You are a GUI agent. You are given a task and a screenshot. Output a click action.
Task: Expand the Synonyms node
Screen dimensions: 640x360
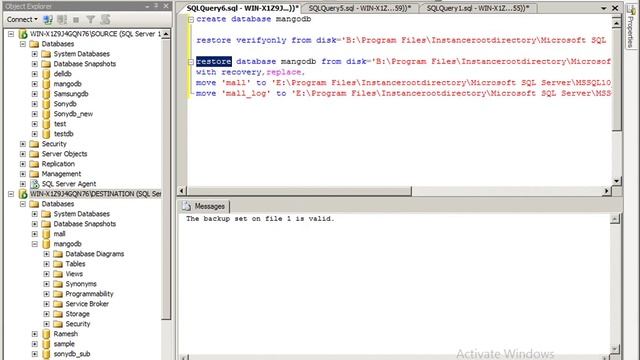click(x=47, y=284)
